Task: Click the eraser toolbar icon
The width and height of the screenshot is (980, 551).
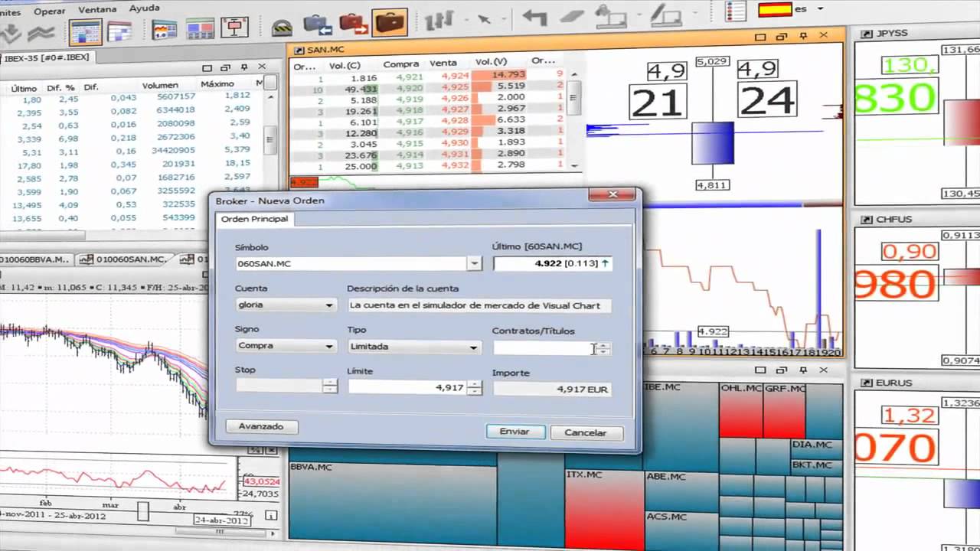Action: click(571, 16)
